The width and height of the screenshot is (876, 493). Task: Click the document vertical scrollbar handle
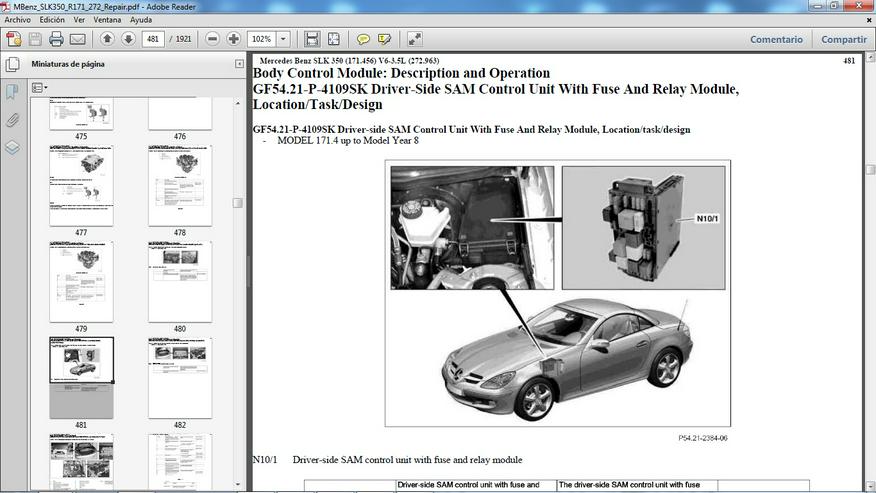click(x=870, y=169)
